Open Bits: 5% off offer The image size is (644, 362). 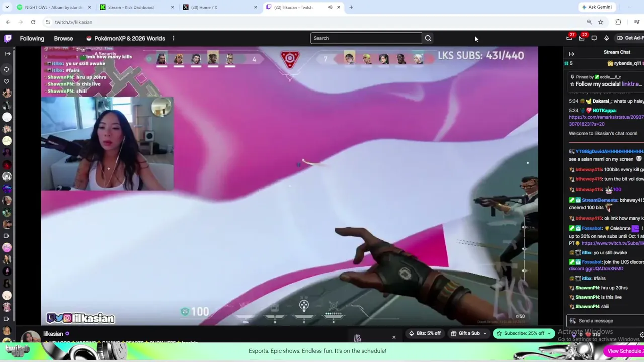[425, 333]
